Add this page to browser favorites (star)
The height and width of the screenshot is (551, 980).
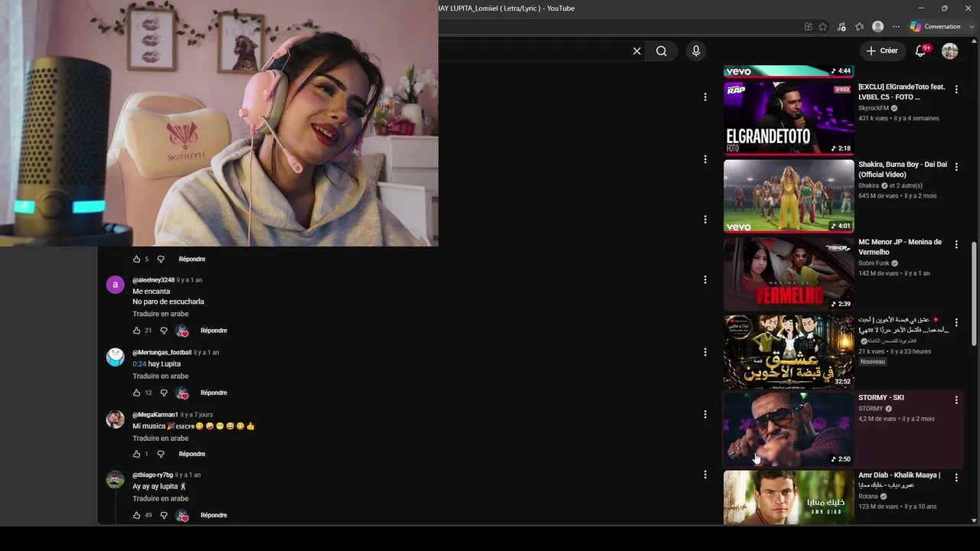click(823, 27)
